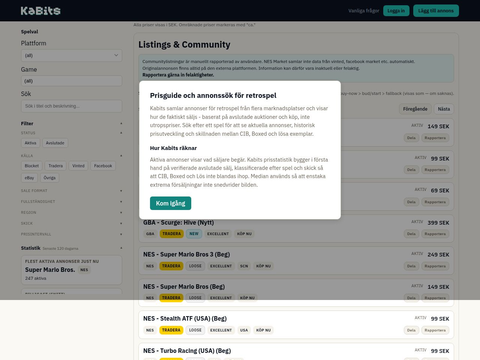This screenshot has width=480, height=360.
Task: Toggle the Blocket source chip
Action: pos(32,166)
